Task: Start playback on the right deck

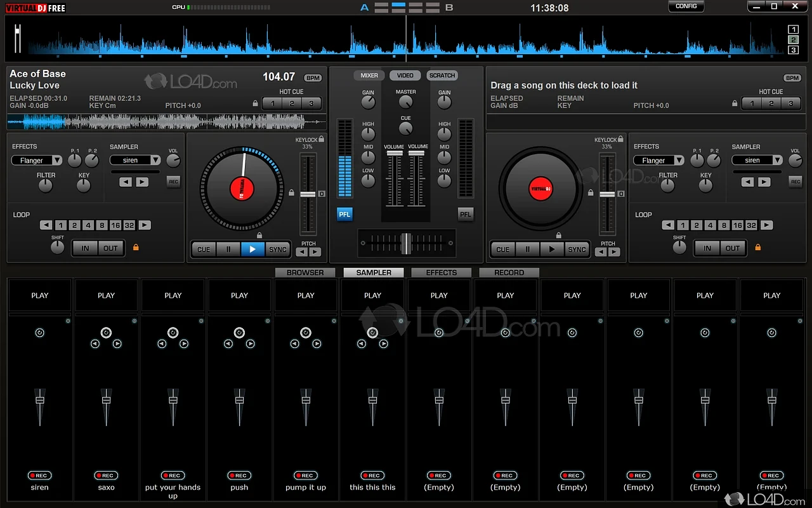Action: pos(552,250)
